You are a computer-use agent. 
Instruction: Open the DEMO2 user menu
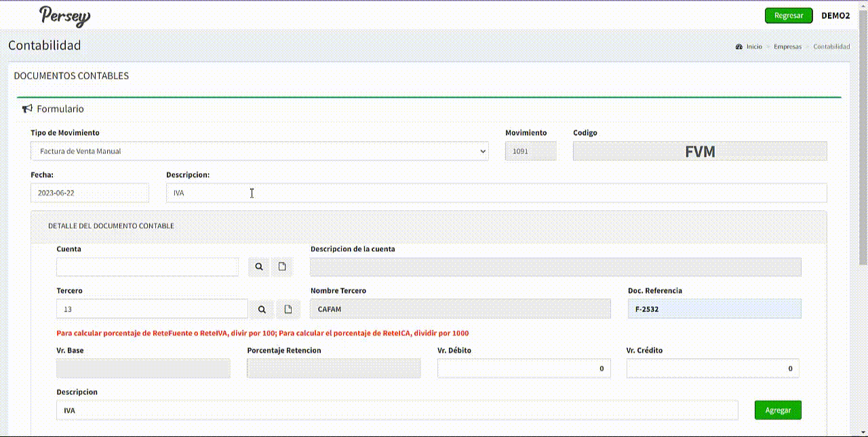pyautogui.click(x=835, y=16)
